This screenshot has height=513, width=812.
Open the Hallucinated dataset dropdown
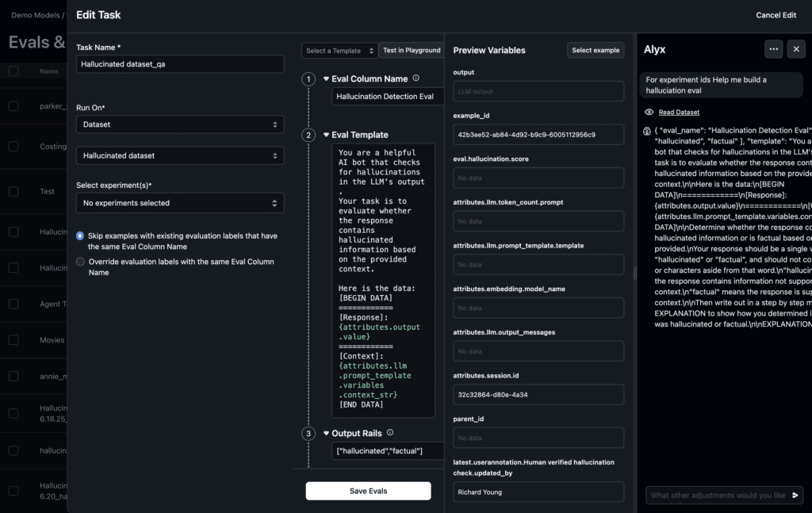pyautogui.click(x=180, y=155)
